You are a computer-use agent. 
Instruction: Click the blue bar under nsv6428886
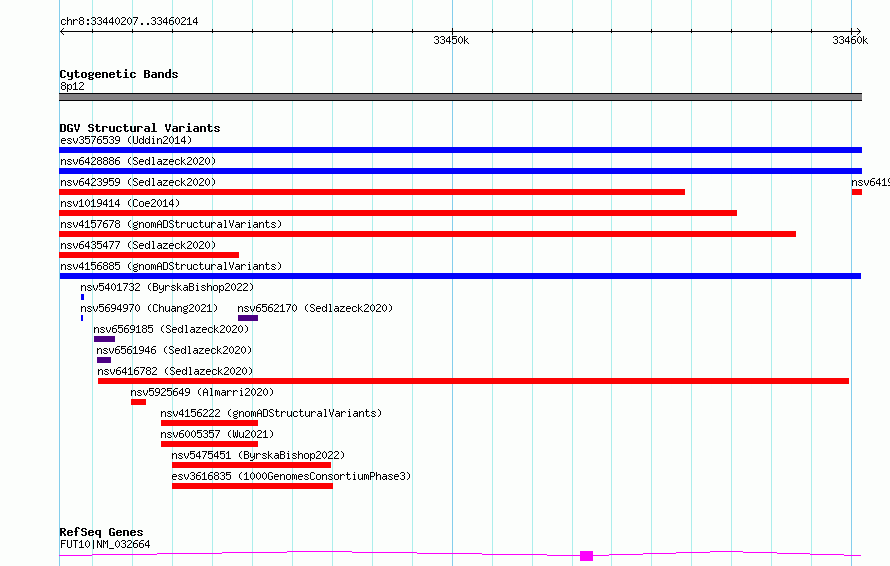click(460, 171)
